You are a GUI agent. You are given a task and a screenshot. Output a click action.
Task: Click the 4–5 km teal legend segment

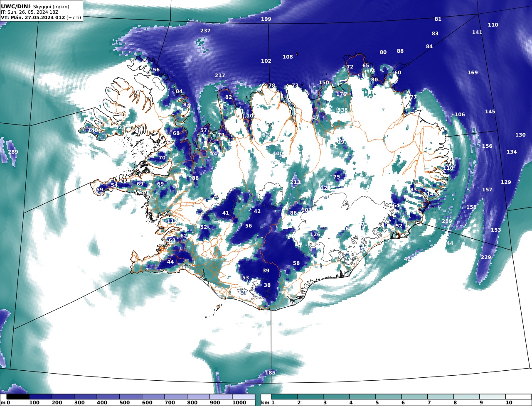point(362,397)
